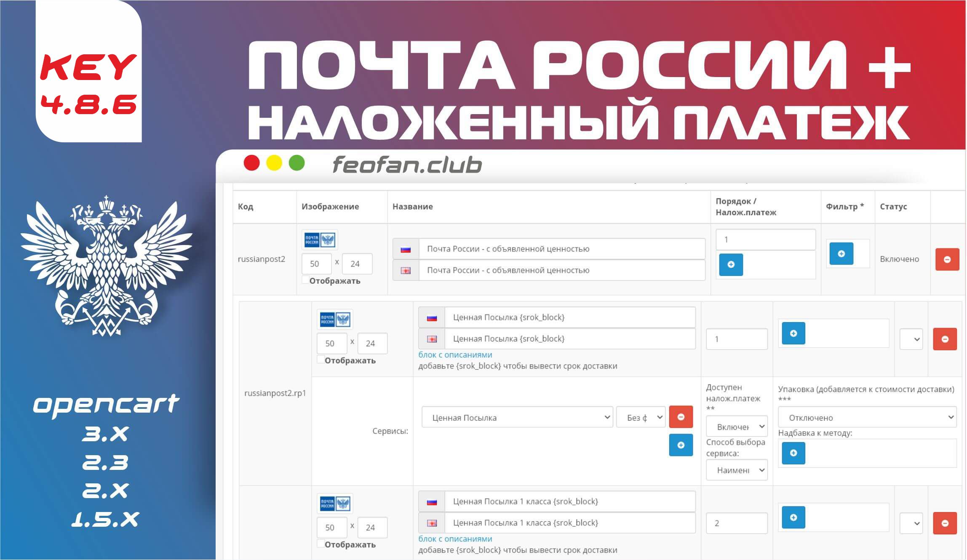Open status dropdown for Ценная Посылка 1 класса
The height and width of the screenshot is (560, 967).
(911, 523)
